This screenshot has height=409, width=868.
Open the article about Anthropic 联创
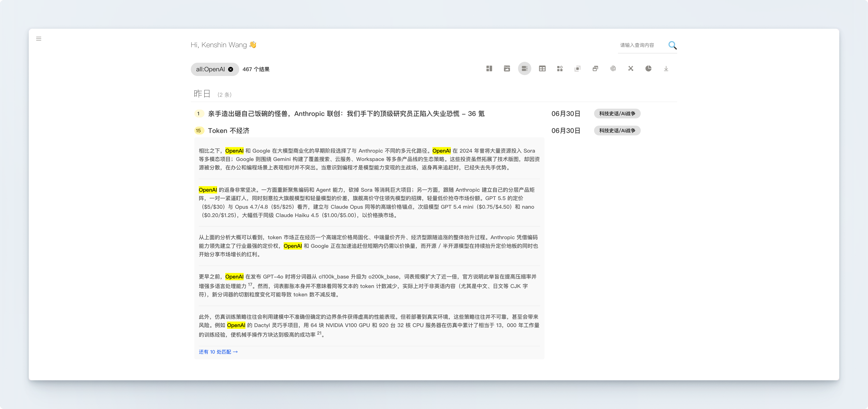pyautogui.click(x=346, y=114)
